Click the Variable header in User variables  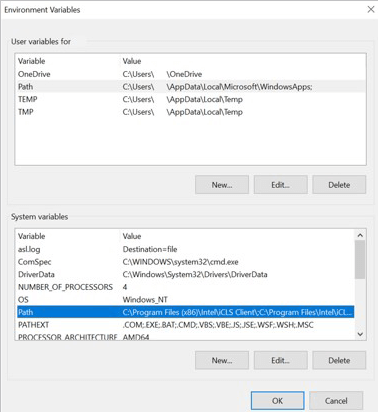(x=32, y=61)
